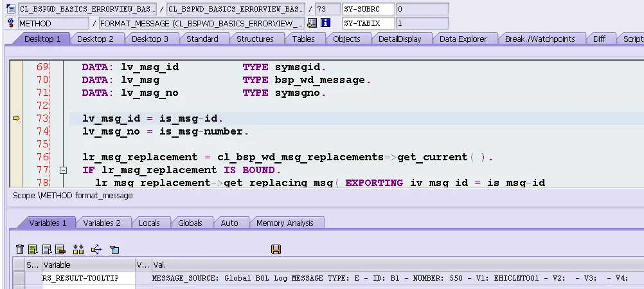Click 'lr_msg_replacement' on line 76
This screenshot has width=644, height=289.
click(x=140, y=158)
